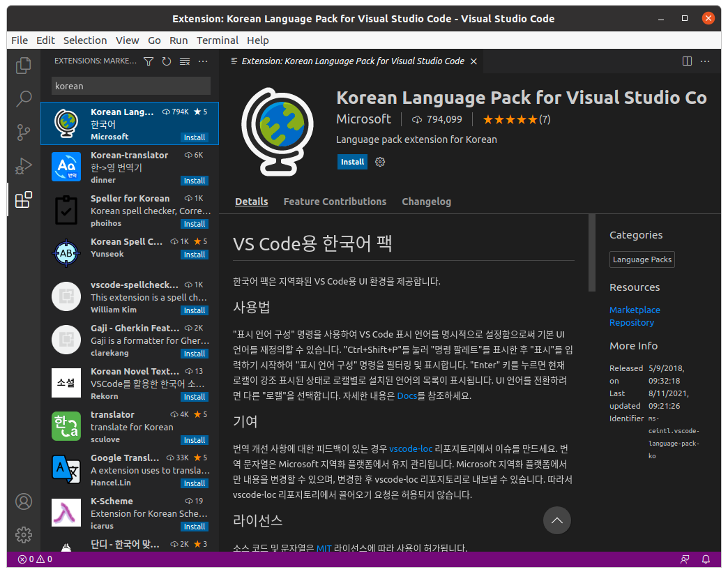This screenshot has width=728, height=574.
Task: Select vscode-spellcheck by William Kim
Action: click(x=130, y=296)
